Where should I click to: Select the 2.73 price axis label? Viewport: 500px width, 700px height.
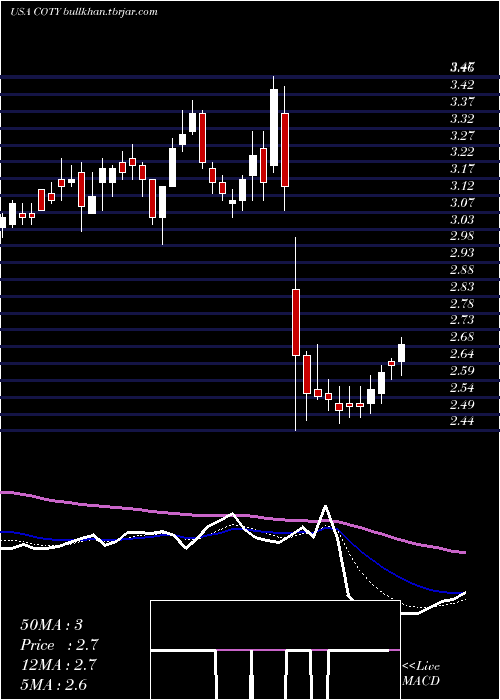pos(462,321)
